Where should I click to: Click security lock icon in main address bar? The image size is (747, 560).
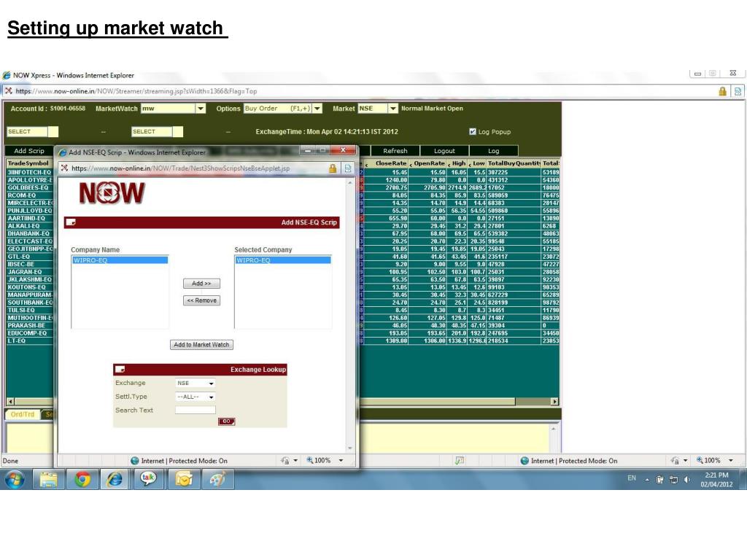click(722, 91)
